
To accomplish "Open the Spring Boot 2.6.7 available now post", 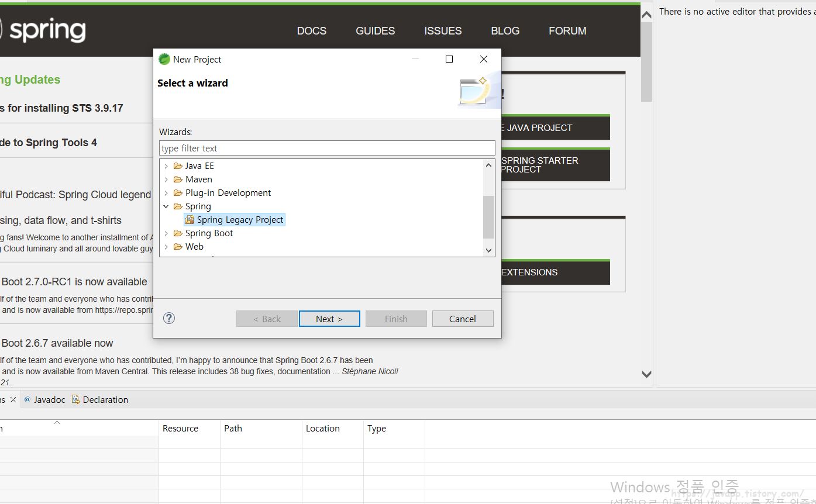I will (x=57, y=343).
